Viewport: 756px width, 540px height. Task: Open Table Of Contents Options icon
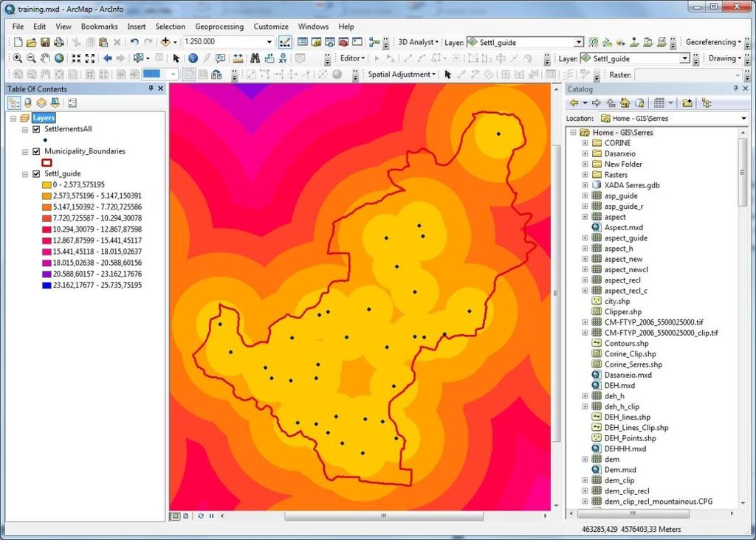[x=72, y=103]
